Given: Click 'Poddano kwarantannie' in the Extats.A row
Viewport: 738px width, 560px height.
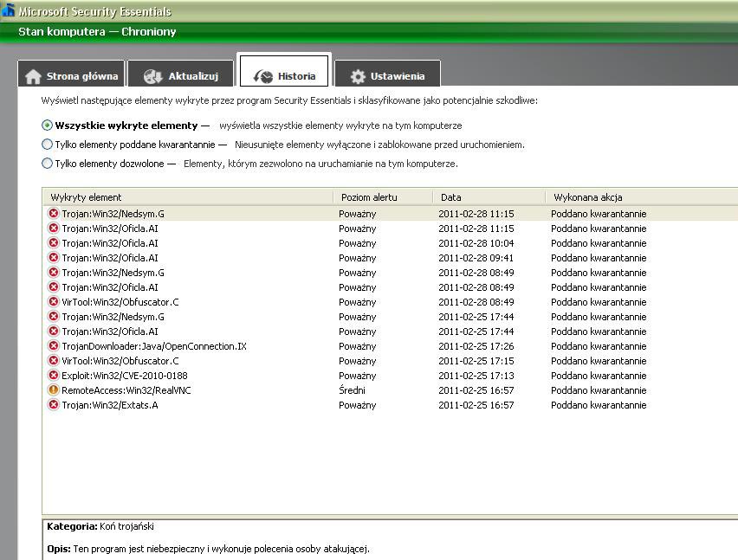Looking at the screenshot, I should click(x=599, y=405).
